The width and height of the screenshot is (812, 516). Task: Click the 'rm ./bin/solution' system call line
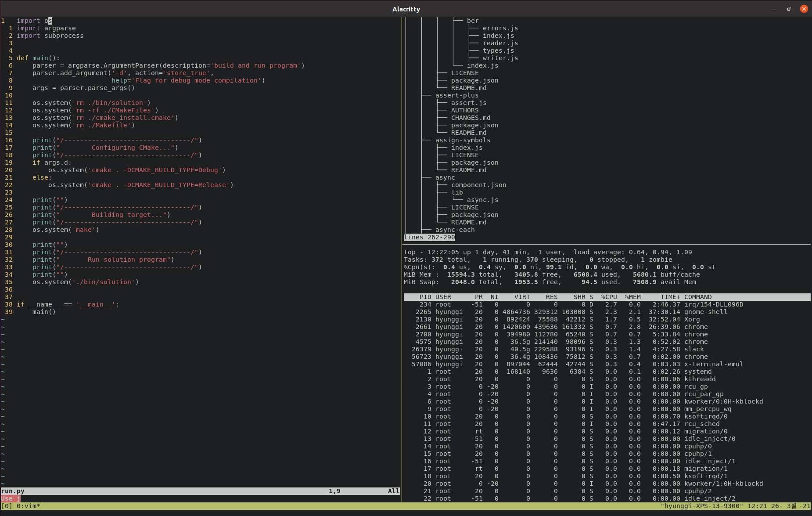(91, 103)
